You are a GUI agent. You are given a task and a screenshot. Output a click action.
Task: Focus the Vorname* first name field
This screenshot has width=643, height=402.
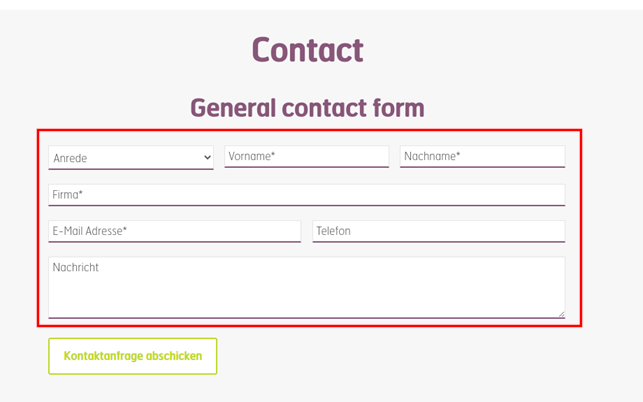tap(306, 156)
